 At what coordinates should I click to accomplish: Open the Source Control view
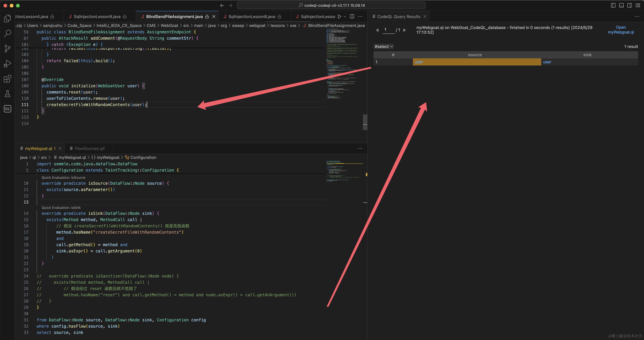(7, 49)
